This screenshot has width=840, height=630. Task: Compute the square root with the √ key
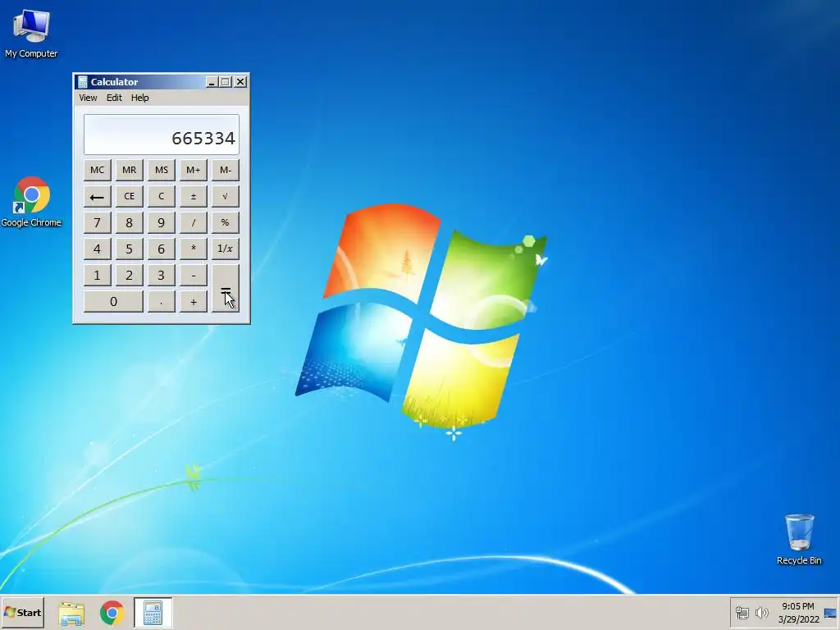(x=225, y=197)
